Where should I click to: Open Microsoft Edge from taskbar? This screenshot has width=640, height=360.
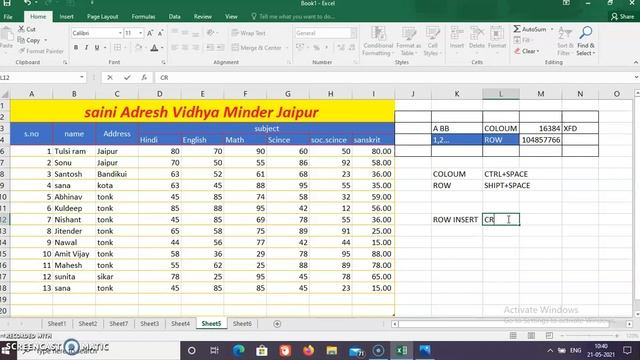tap(238, 350)
